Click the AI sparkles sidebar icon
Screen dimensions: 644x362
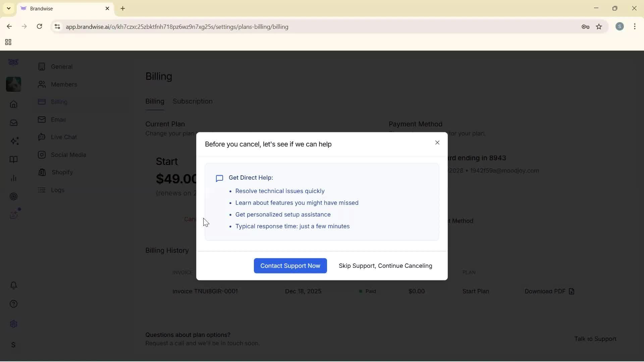pyautogui.click(x=14, y=141)
